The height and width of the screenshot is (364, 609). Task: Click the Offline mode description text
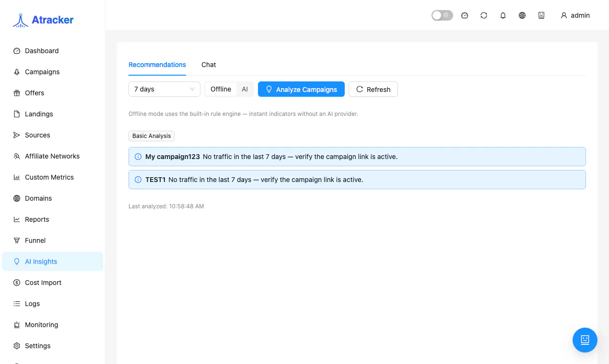243,114
